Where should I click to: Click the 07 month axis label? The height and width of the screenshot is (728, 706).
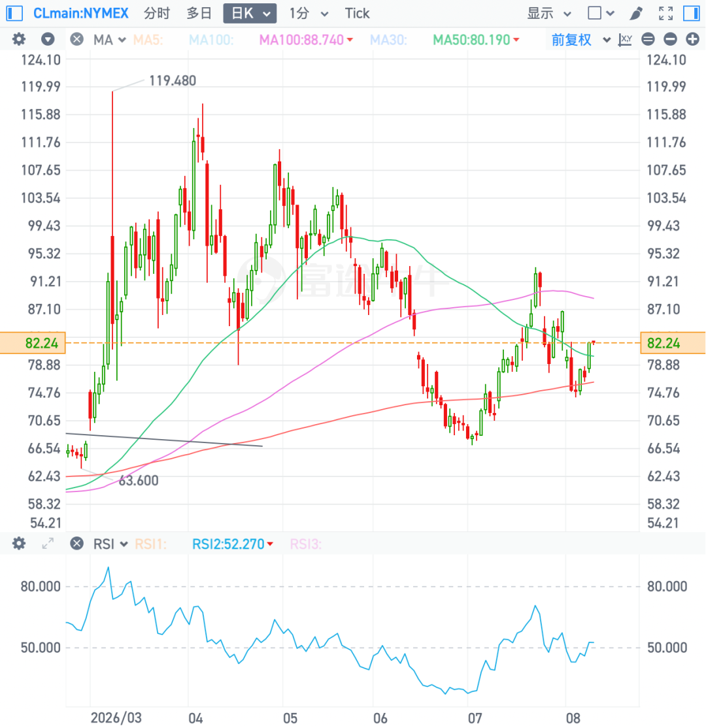[x=475, y=718]
